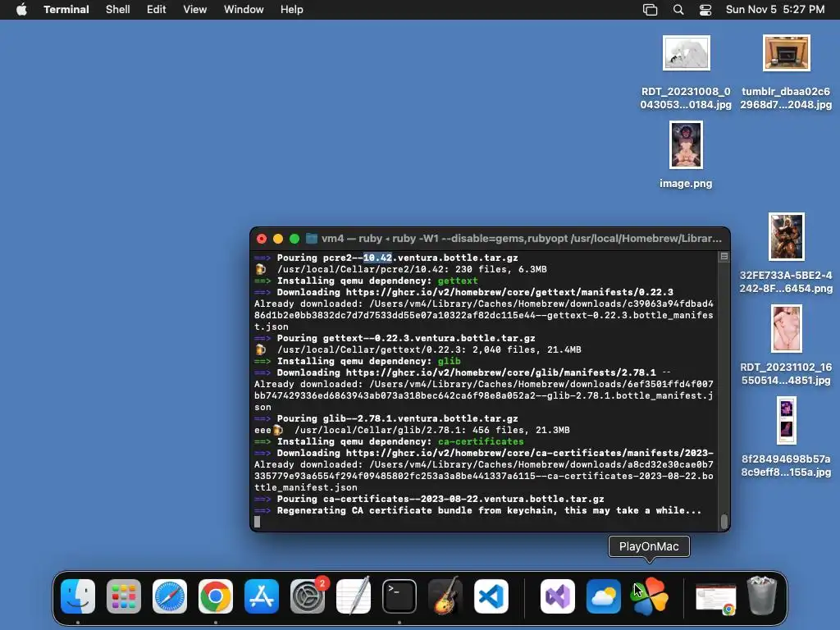Open the cloud weather app in Dock
840x630 pixels.
[603, 596]
